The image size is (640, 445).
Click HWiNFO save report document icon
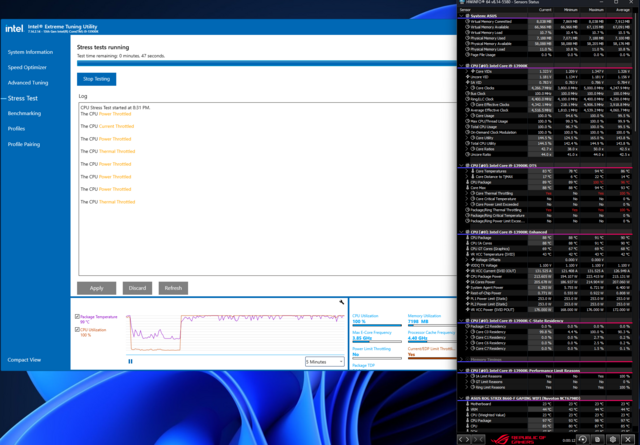[x=598, y=439]
